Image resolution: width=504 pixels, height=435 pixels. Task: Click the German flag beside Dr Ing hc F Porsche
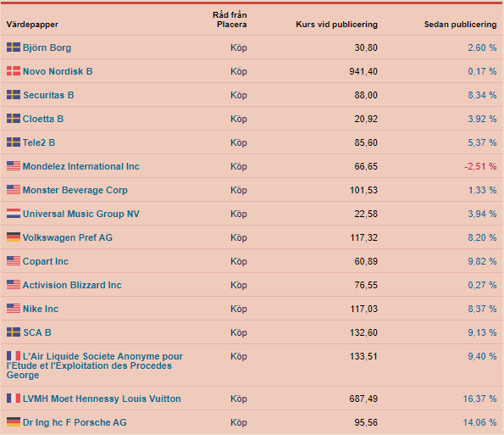click(x=14, y=422)
